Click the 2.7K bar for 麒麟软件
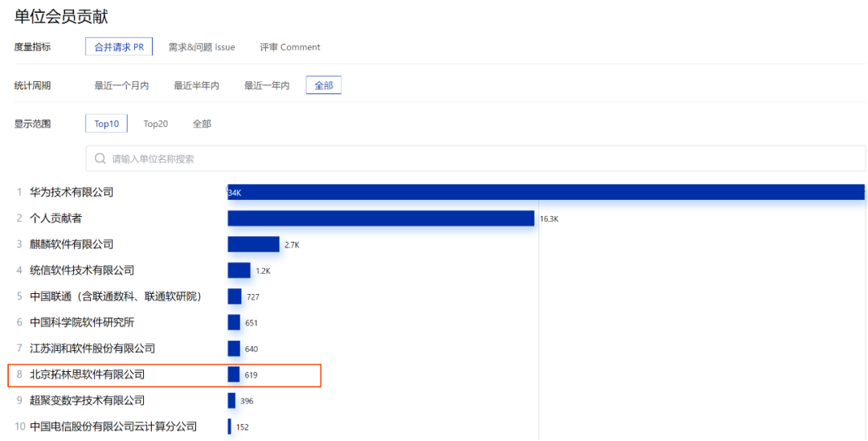Image resolution: width=868 pixels, height=441 pixels. tap(253, 244)
